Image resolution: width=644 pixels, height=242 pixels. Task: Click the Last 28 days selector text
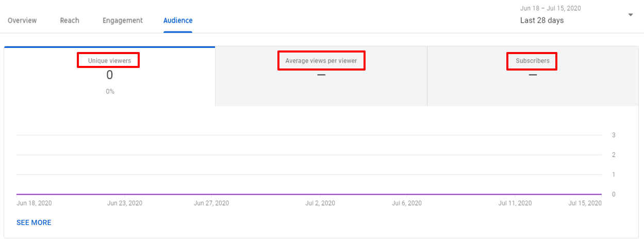tap(541, 21)
